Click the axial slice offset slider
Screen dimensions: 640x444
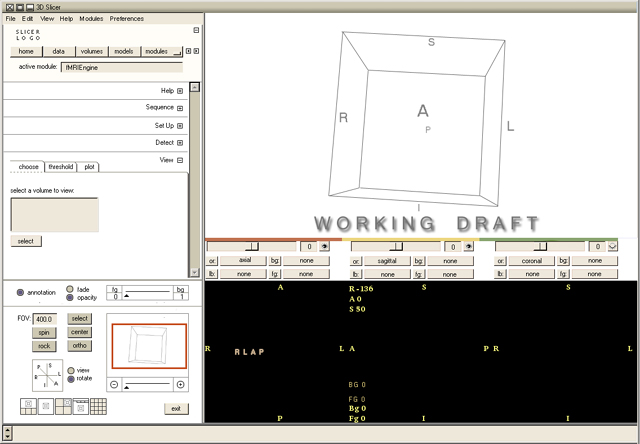(x=253, y=245)
